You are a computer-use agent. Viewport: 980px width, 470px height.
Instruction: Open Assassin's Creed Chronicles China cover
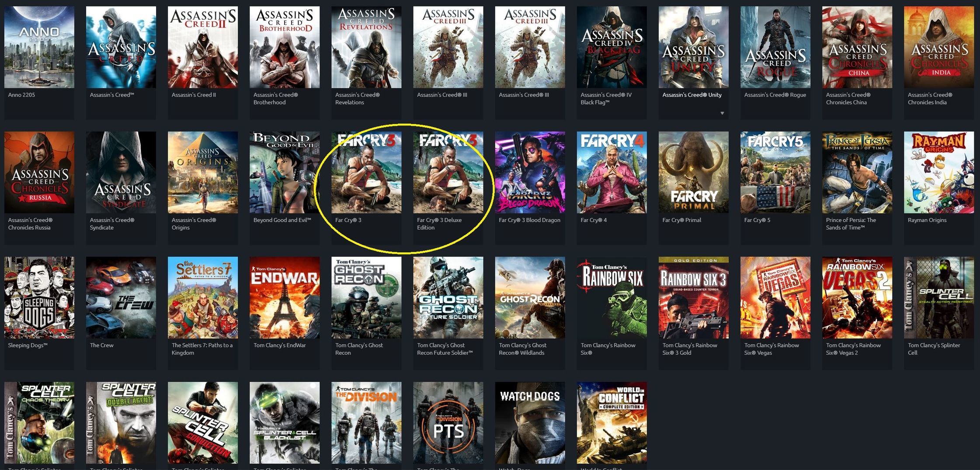pos(857,47)
